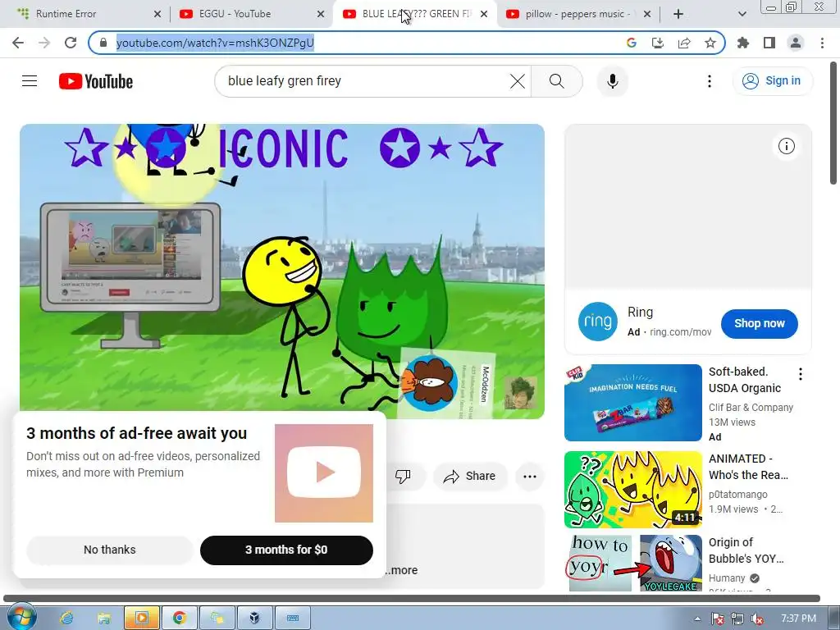Open YouTube settings three-dot menu
Viewport: 840px width, 630px height.
[x=710, y=81]
